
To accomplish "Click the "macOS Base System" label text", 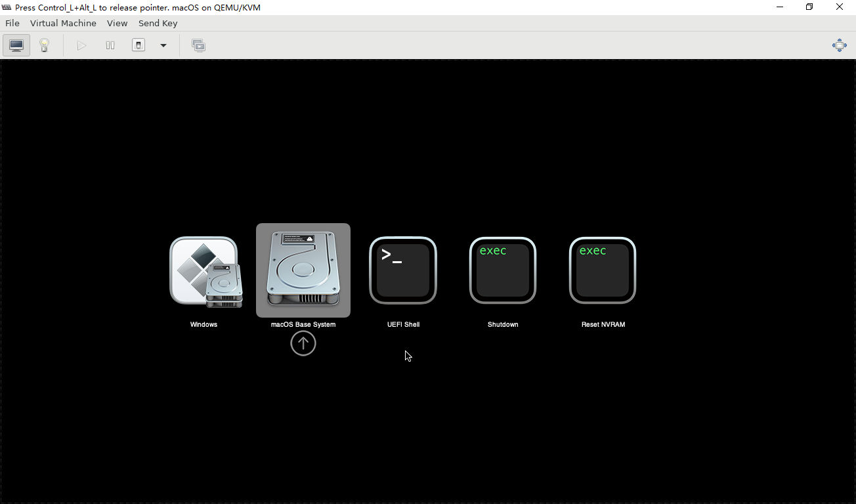I will coord(303,324).
